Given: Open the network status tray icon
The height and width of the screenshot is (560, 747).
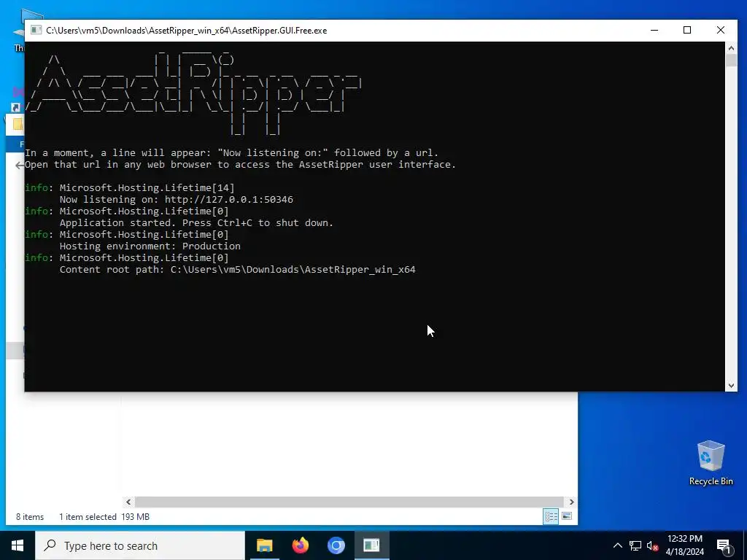Looking at the screenshot, I should coord(635,545).
